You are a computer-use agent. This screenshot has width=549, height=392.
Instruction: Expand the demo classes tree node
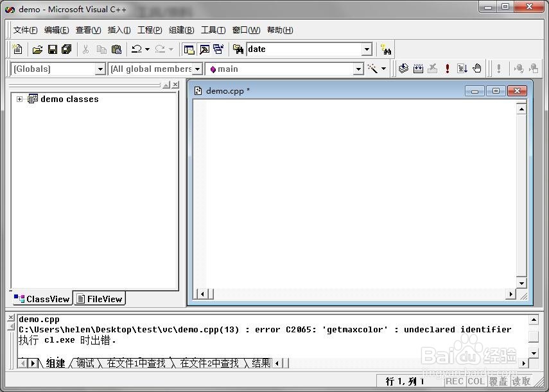[x=20, y=99]
